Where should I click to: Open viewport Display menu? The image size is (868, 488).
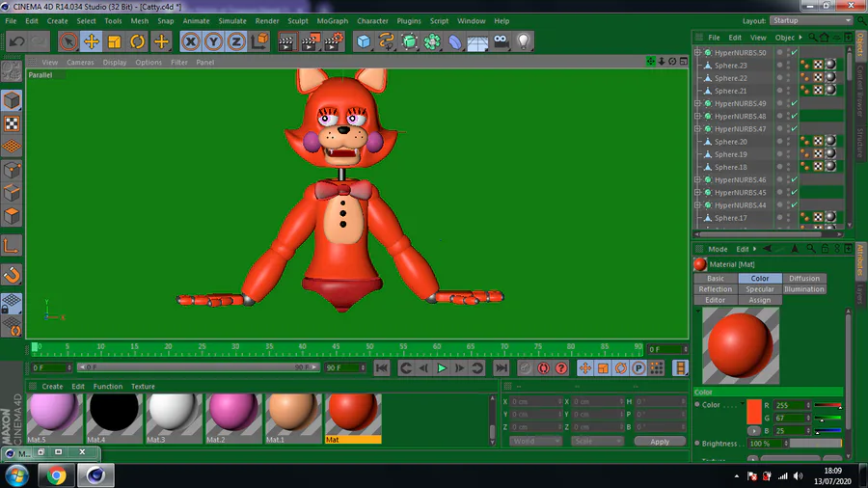[x=115, y=63]
